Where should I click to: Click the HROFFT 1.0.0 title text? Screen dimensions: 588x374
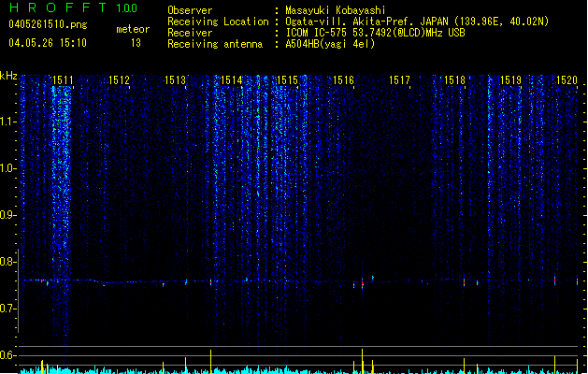[x=73, y=7]
